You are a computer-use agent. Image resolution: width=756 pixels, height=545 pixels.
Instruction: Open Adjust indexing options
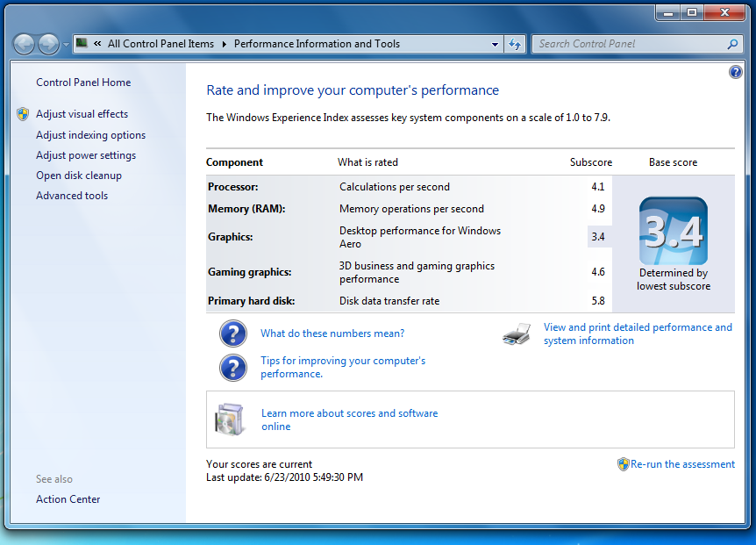90,135
